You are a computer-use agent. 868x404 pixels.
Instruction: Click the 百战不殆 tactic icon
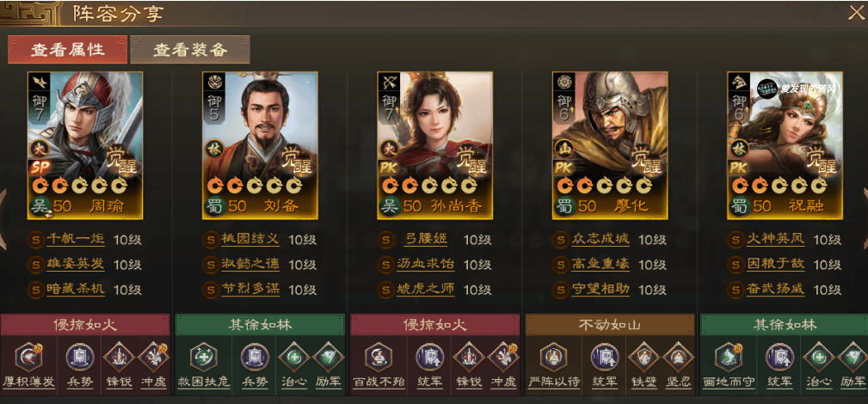pos(378,357)
